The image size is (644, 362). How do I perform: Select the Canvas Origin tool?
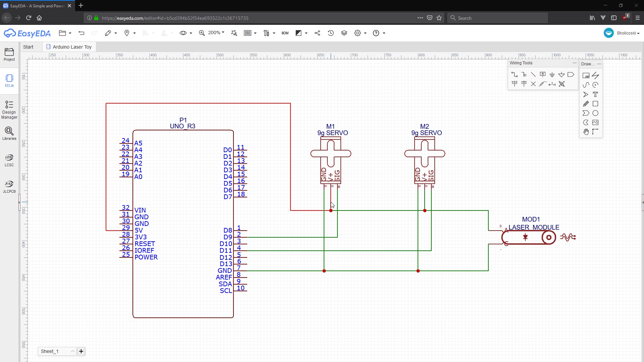(595, 132)
